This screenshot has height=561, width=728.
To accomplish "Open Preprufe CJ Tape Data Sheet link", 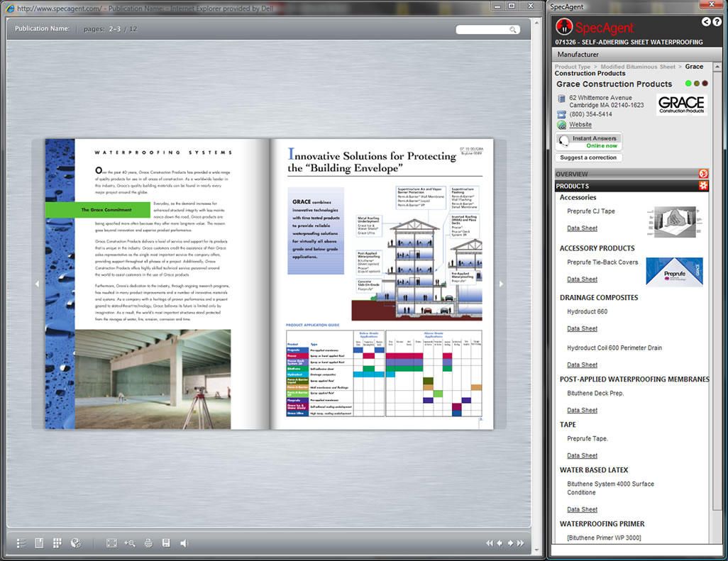I will (x=582, y=228).
